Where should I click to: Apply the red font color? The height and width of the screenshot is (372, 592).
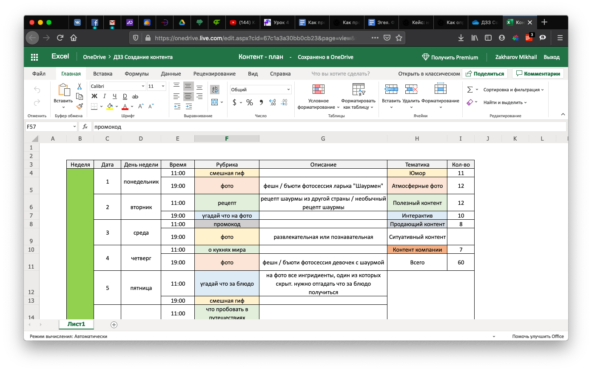click(125, 107)
